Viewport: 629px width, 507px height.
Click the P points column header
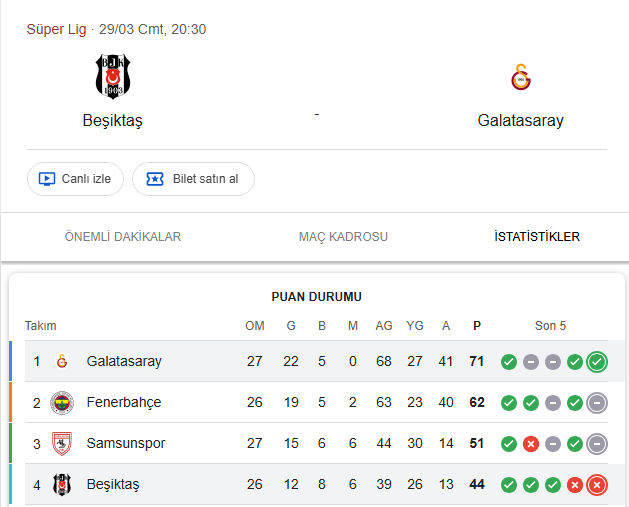point(476,325)
